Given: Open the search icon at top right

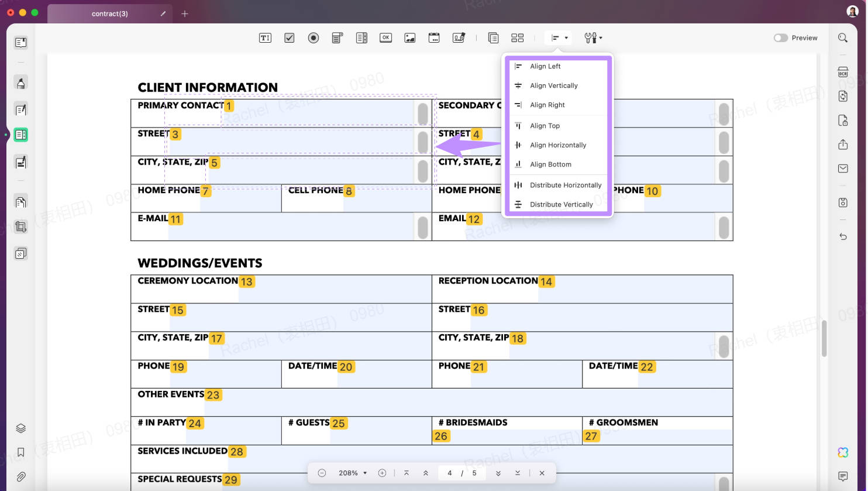Looking at the screenshot, I should (843, 38).
